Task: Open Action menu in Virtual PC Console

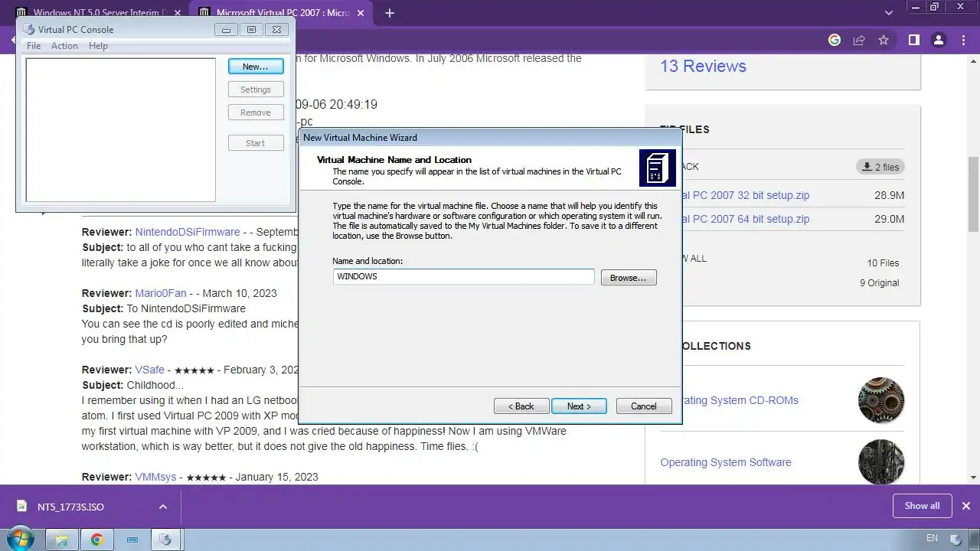Action: tap(64, 46)
